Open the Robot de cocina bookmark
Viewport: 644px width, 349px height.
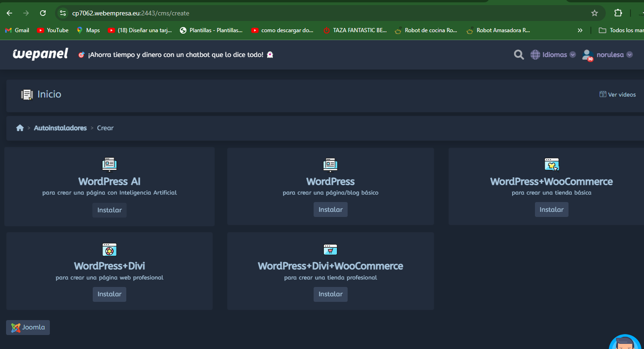coord(426,30)
